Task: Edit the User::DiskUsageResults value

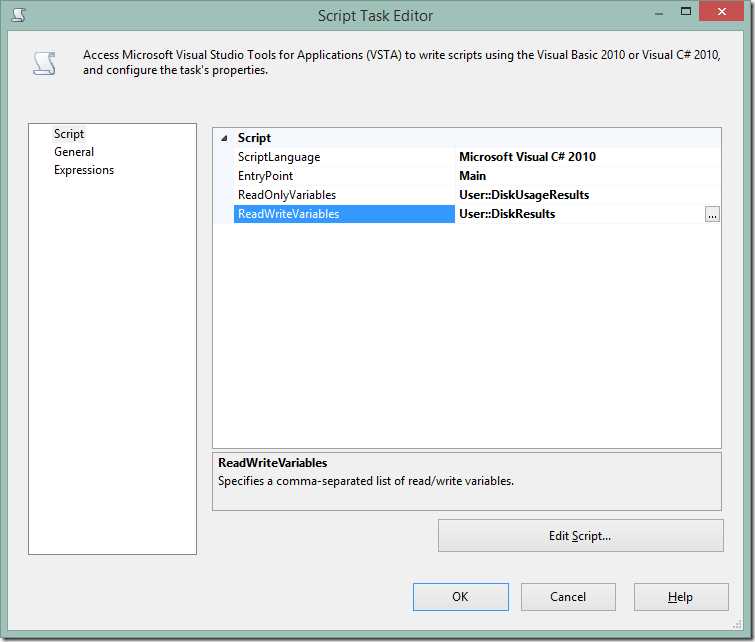Action: (x=524, y=195)
